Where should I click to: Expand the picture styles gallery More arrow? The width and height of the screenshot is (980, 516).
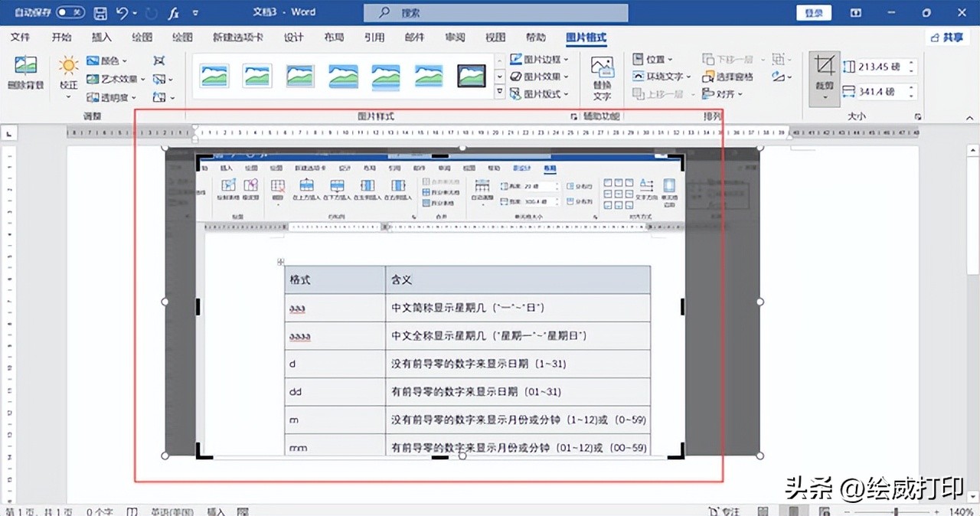[x=499, y=92]
